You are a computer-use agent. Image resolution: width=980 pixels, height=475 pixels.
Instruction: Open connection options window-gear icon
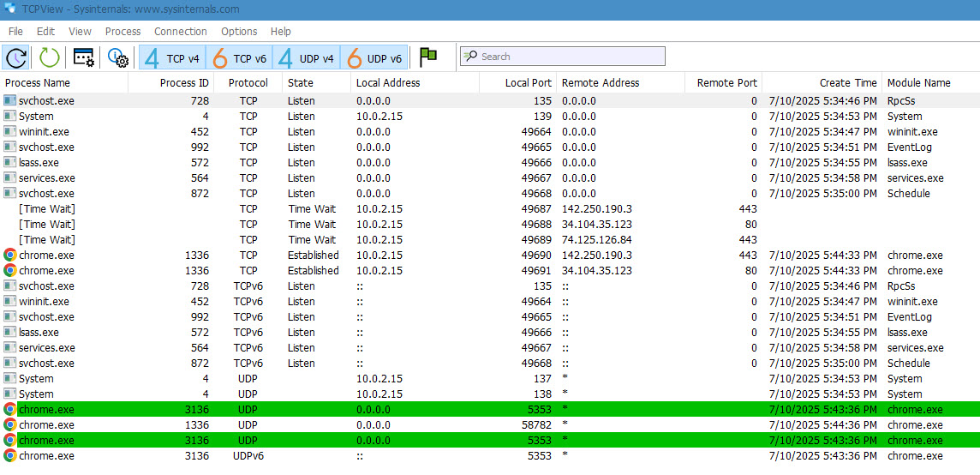pos(84,57)
